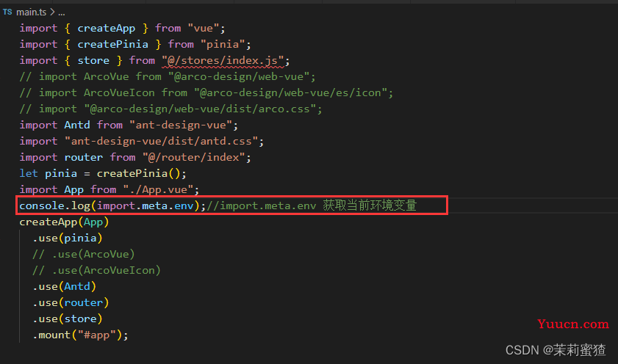Viewport: 618px width, 364px height.
Task: Click the green comment with Chinese text
Action: (x=312, y=205)
